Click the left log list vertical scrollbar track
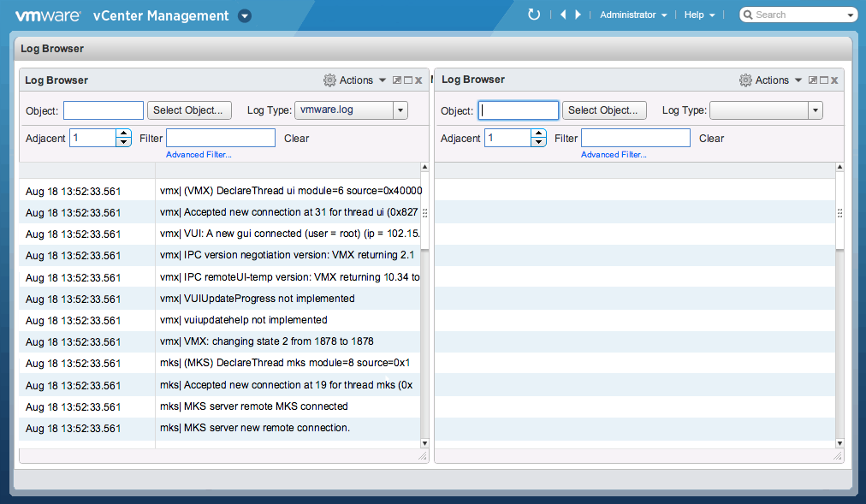This screenshot has width=866, height=504. [424, 342]
